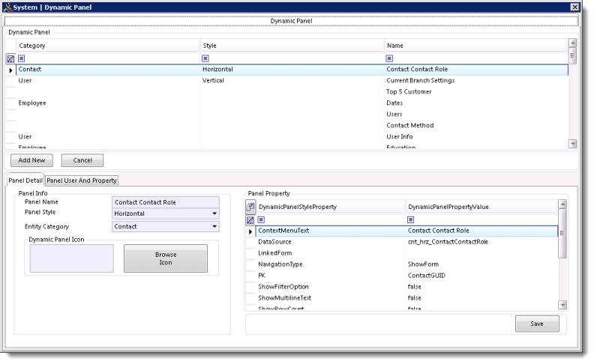
Task: Open column chooser in Panel Property grid
Action: 250,207
